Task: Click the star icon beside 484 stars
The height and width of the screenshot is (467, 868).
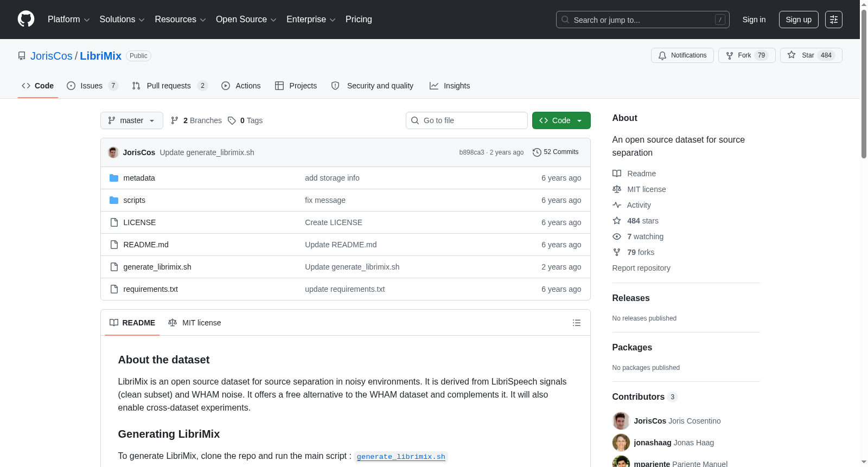Action: (x=617, y=221)
